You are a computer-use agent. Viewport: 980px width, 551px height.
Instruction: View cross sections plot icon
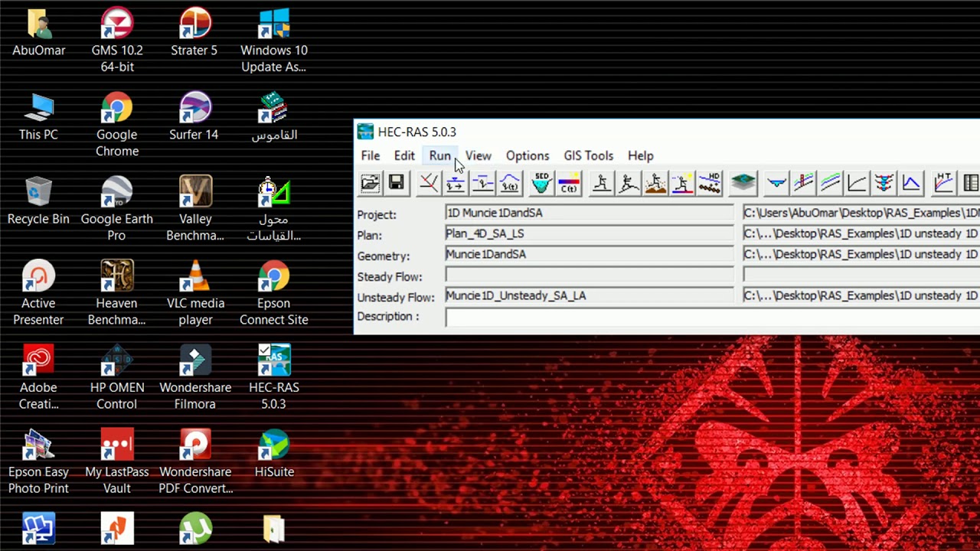coord(776,183)
